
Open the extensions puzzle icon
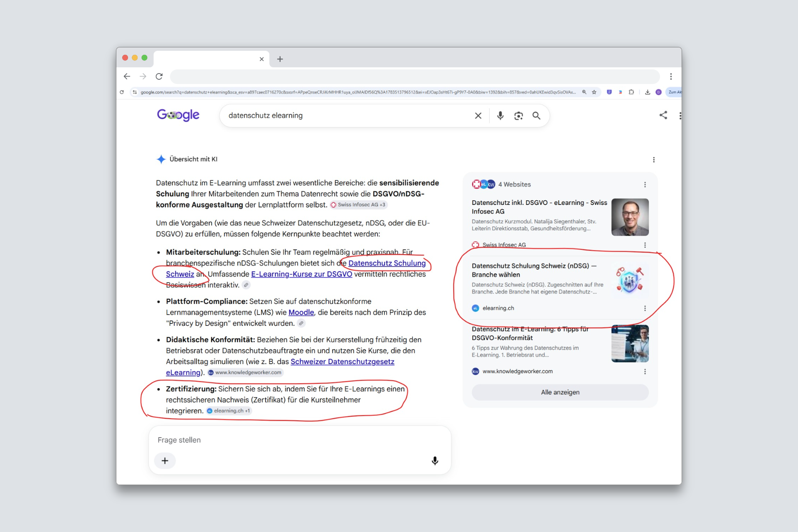click(x=631, y=92)
